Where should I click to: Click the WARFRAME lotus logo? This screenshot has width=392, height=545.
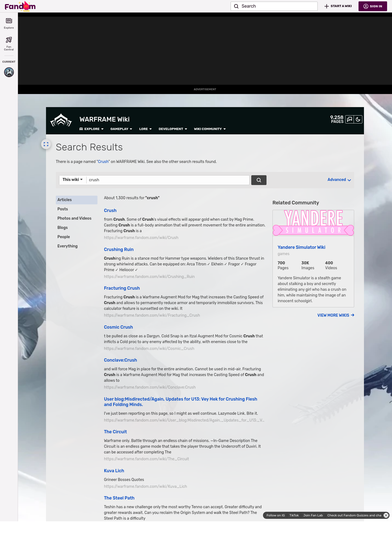click(x=61, y=120)
